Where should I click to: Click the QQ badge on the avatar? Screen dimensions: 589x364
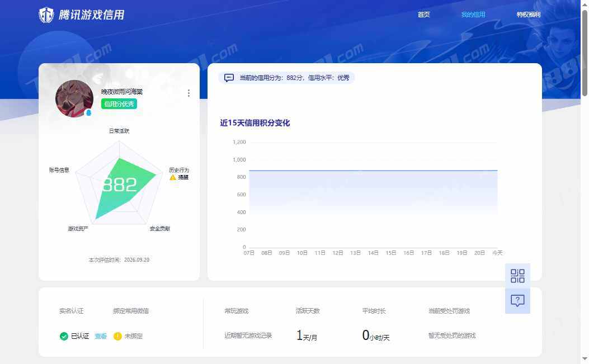tap(88, 112)
